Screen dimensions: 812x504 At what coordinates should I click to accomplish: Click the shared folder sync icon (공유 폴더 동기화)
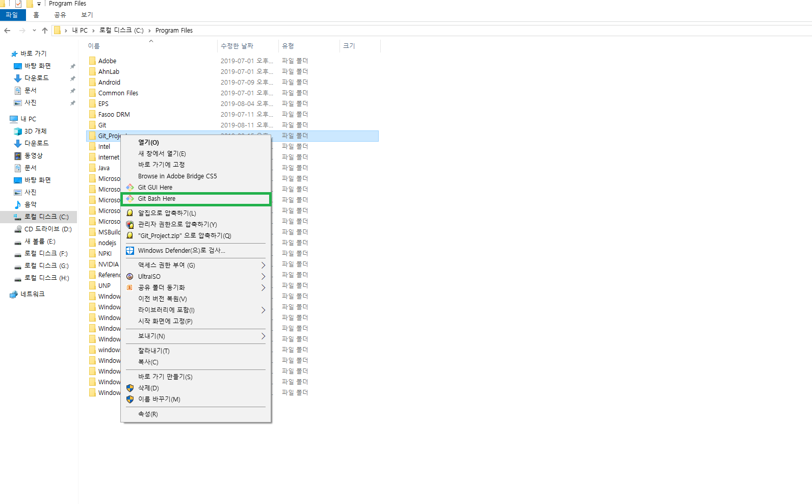pyautogui.click(x=130, y=288)
